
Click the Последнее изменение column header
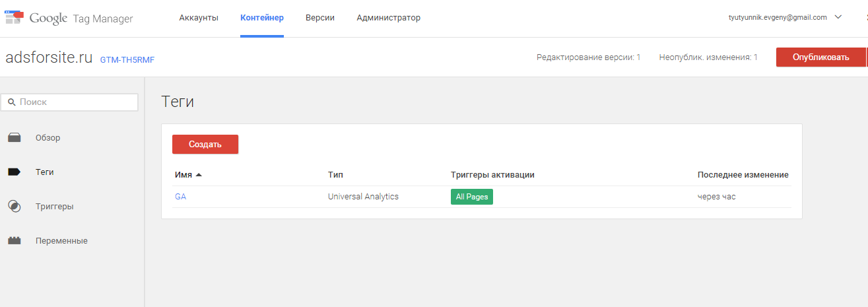coord(743,175)
